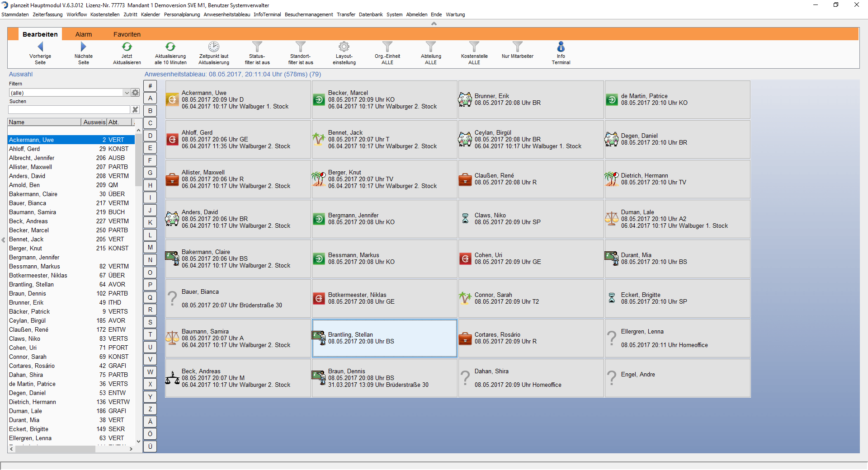Open the Personalplanung menu
868x470 pixels.
pos(182,14)
